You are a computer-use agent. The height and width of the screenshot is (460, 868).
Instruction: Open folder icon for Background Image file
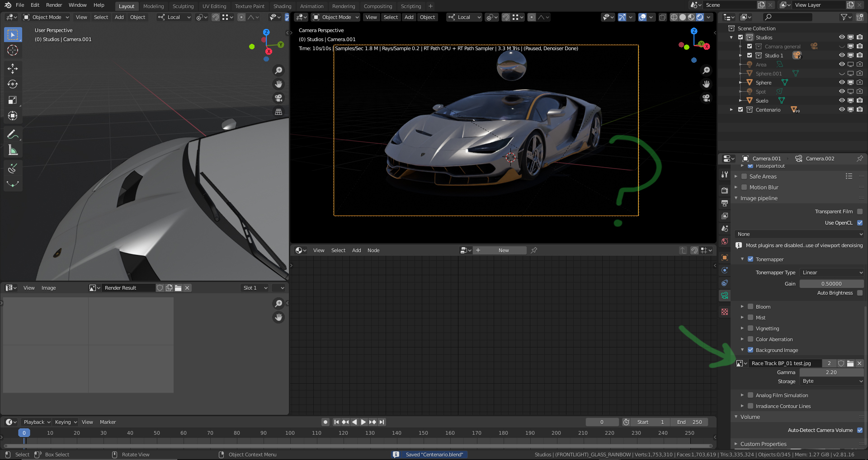(x=850, y=363)
